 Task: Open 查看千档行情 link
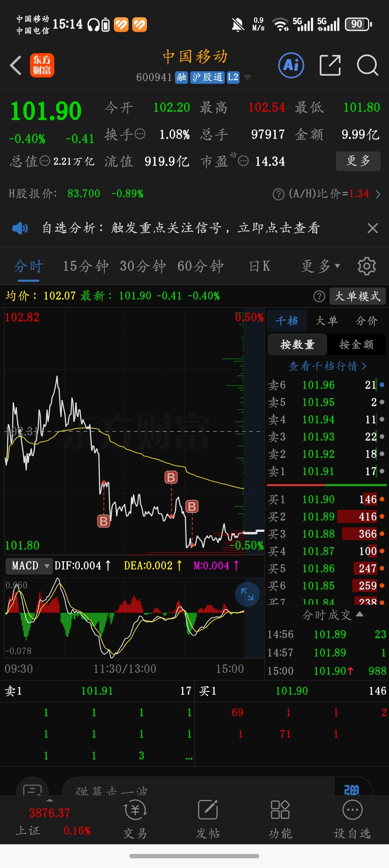click(327, 366)
